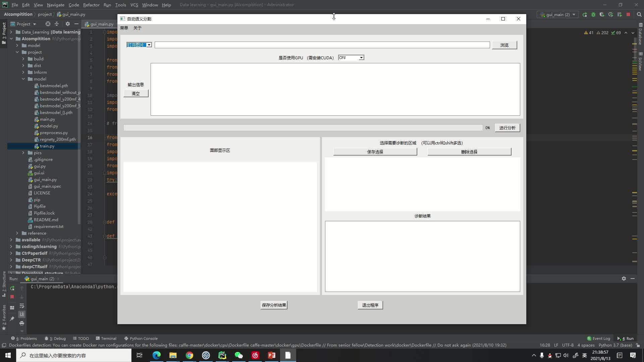The height and width of the screenshot is (362, 644).
Task: Open Search Everywhere with the magnifier icon
Action: 639,14
